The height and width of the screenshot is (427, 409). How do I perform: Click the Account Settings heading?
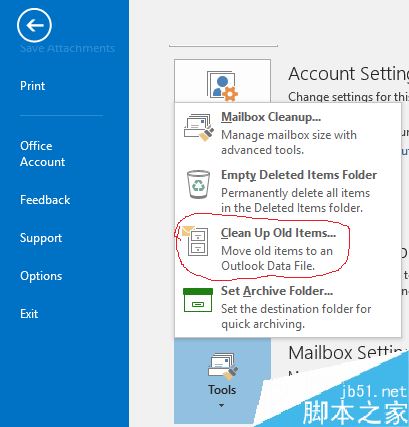[348, 74]
